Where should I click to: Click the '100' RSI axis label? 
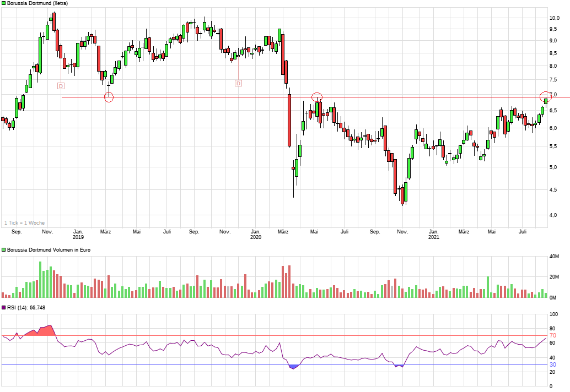[553, 315]
